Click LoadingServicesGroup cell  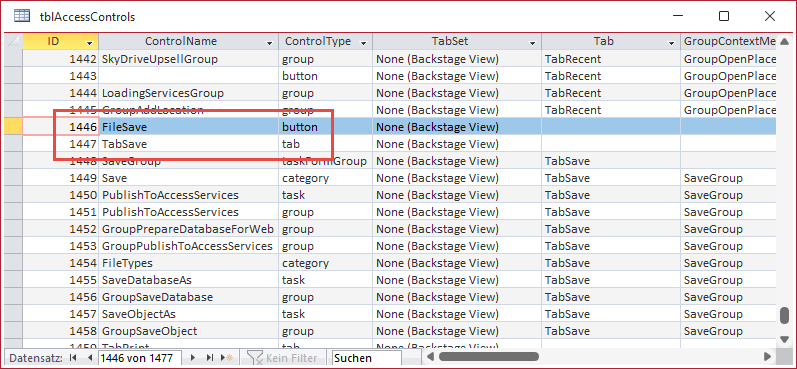pos(189,93)
